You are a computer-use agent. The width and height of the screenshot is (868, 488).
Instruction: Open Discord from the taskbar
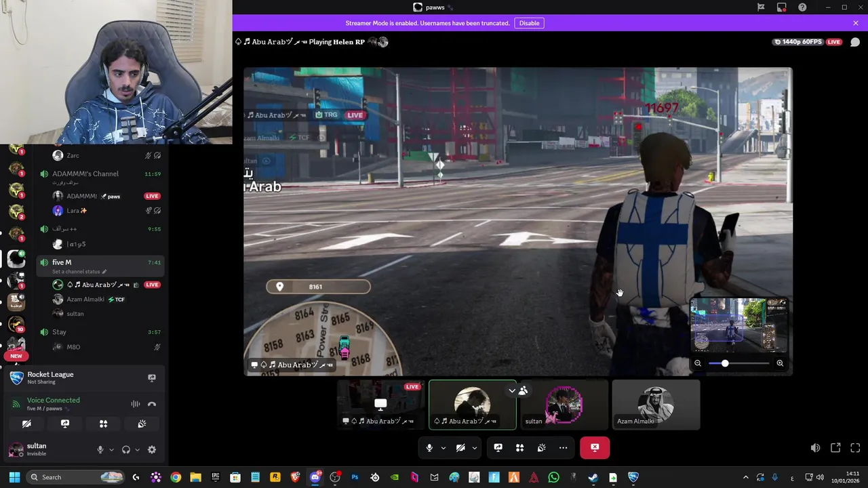point(315,477)
